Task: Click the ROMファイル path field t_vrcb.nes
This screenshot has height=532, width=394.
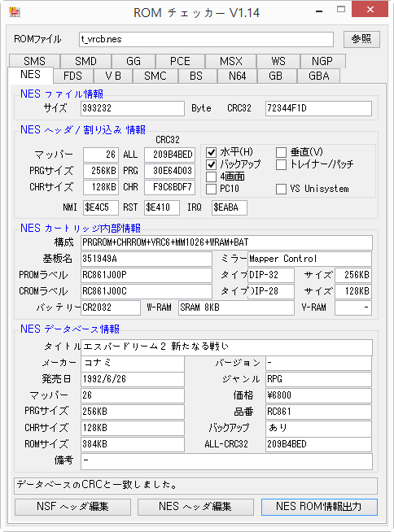Action: pyautogui.click(x=206, y=39)
